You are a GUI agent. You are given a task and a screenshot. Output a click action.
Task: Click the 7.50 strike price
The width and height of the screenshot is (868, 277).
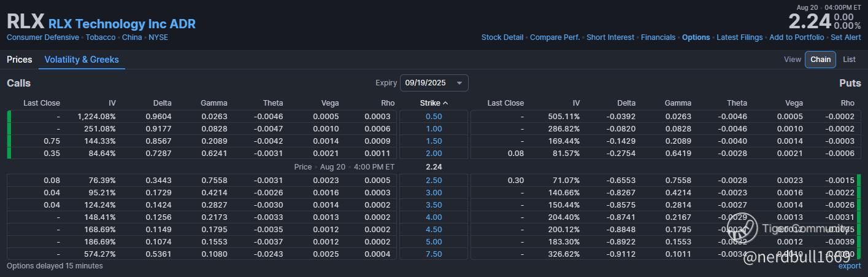point(433,254)
